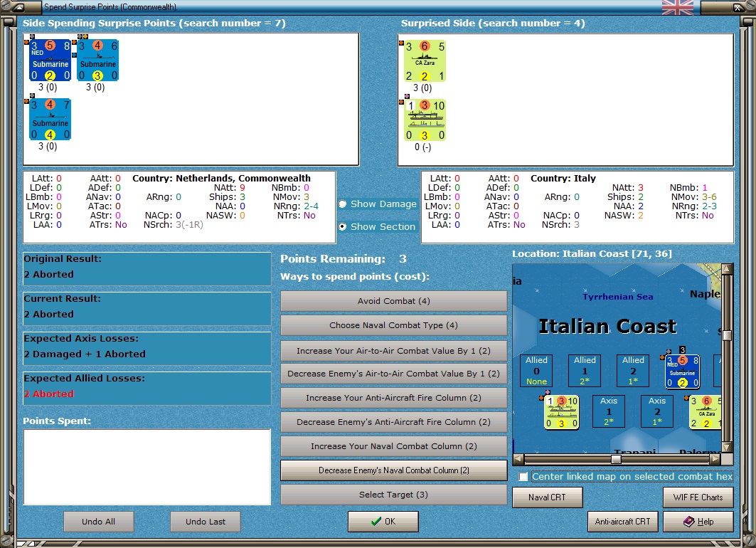Click 'Country: Italy' label
The image size is (756, 548).
[x=563, y=179]
